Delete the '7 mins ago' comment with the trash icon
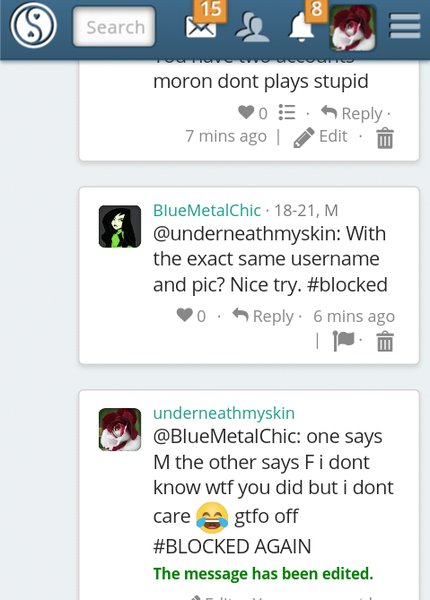Image resolution: width=430 pixels, height=600 pixels. click(x=385, y=138)
